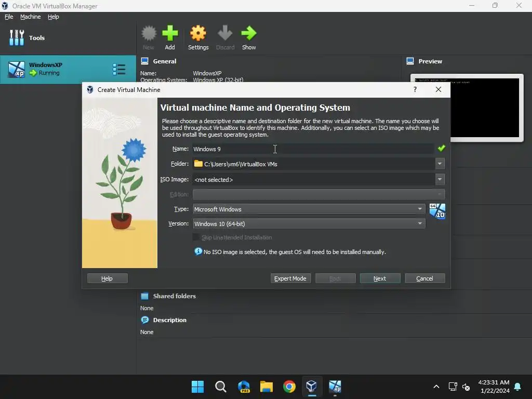Click the green Add machine icon

(170, 37)
